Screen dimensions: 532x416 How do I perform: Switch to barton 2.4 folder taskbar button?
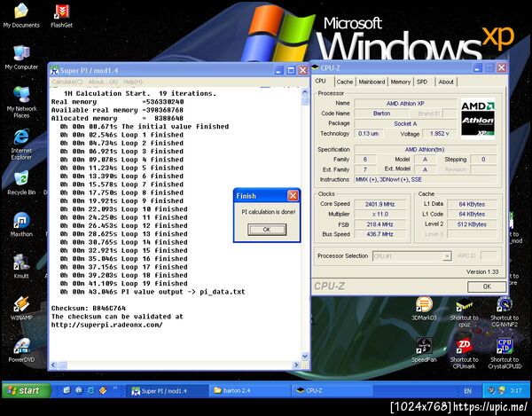point(250,391)
